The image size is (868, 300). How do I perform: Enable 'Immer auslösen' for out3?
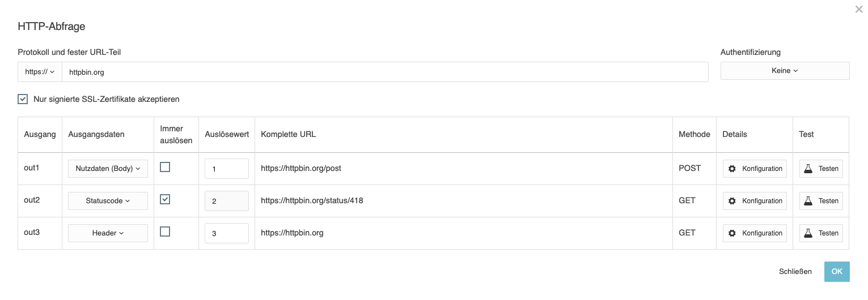coord(165,232)
